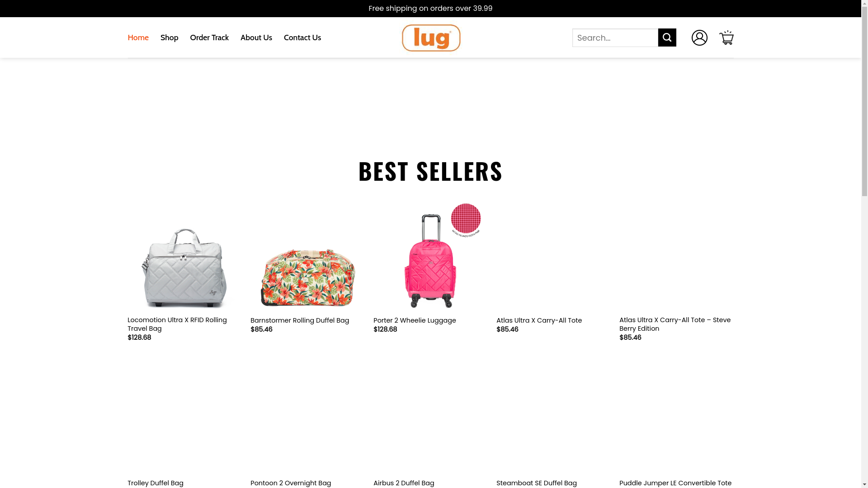This screenshot has width=868, height=488.
Task: Select the pink houndstooth color swatch
Action: (466, 219)
